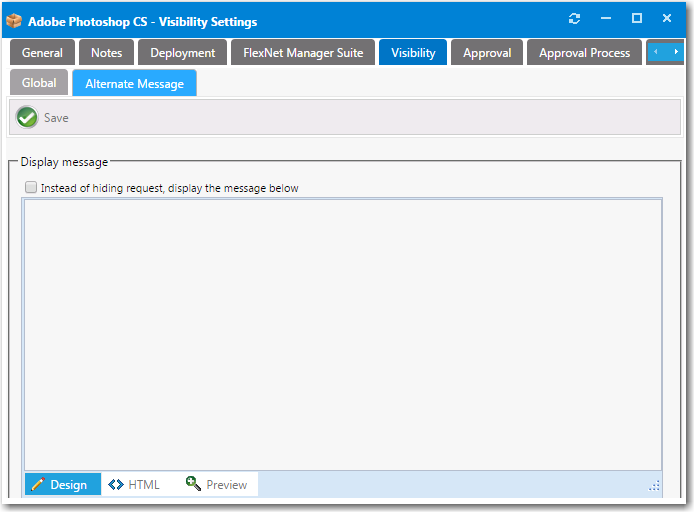The image size is (694, 512).
Task: Select the FlexNet Manager Suite tab
Action: (303, 53)
